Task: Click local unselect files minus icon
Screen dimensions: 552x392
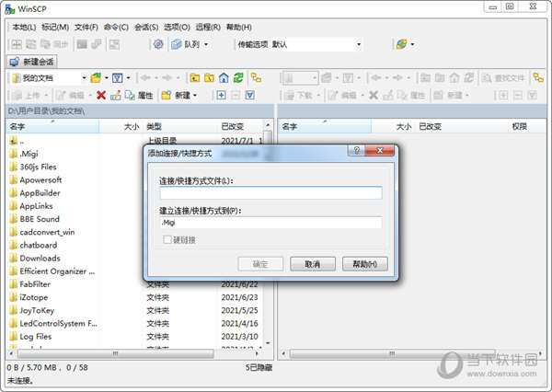Action: click(236, 95)
